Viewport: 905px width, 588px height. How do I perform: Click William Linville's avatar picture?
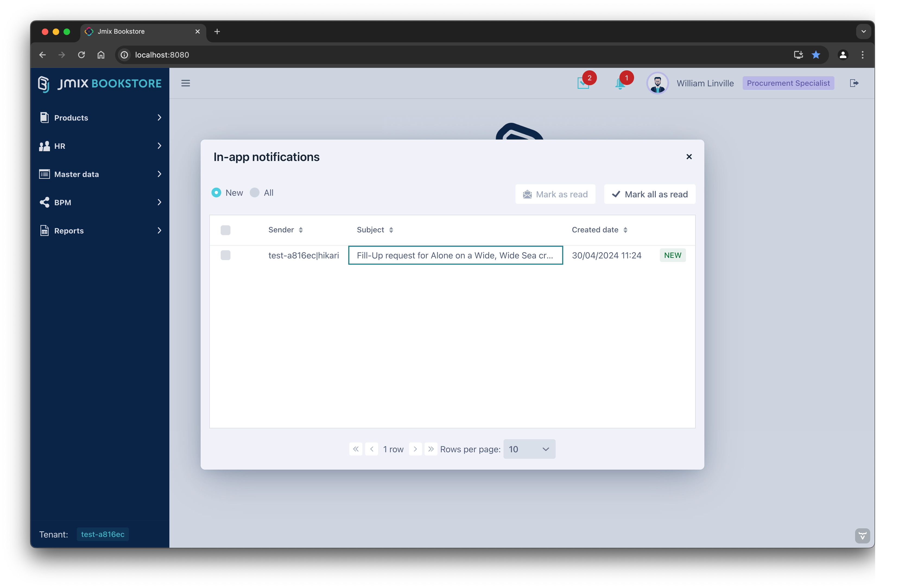[657, 83]
